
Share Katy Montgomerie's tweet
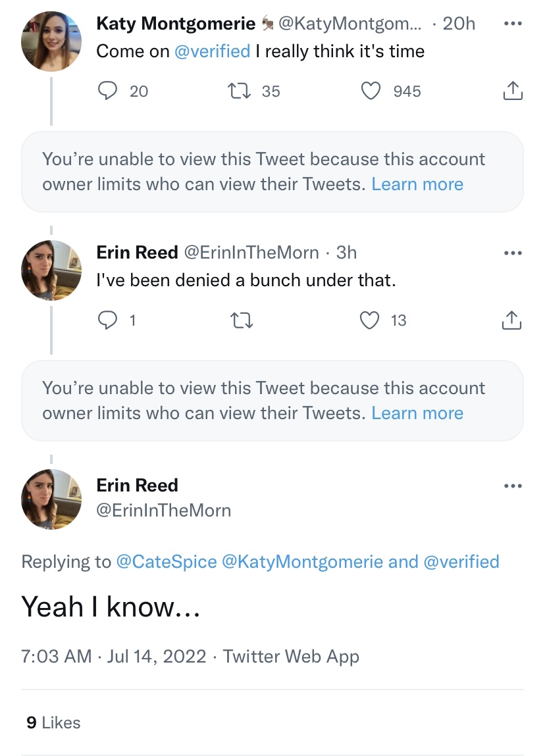click(x=512, y=91)
